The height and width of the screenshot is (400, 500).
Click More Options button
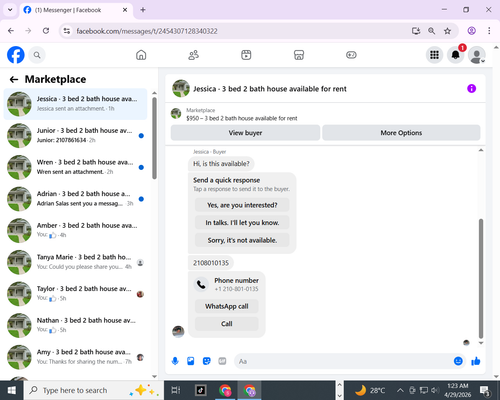pyautogui.click(x=401, y=133)
